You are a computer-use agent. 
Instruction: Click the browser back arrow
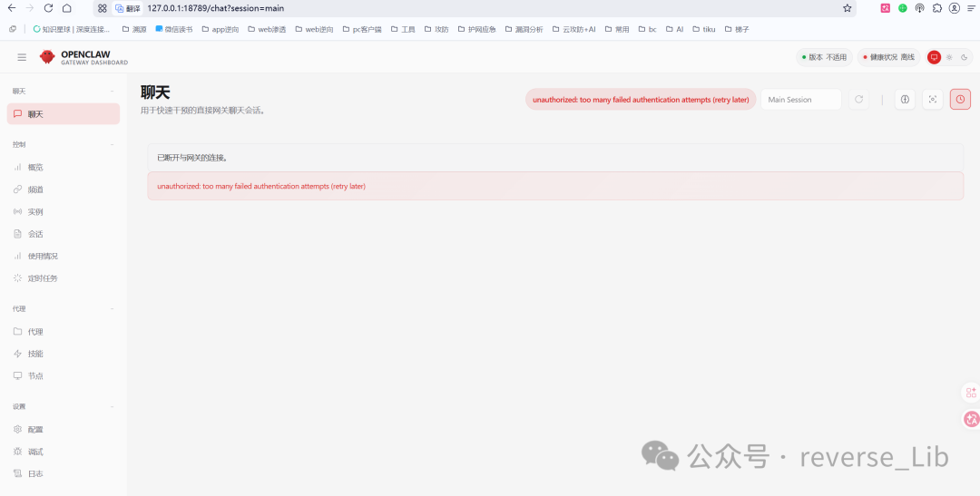point(12,8)
